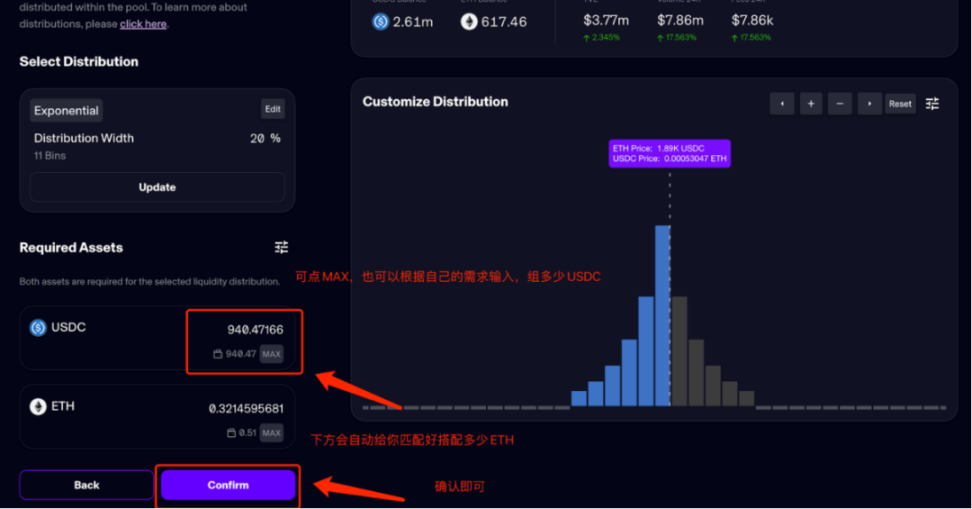
Task: Click the Customize Distribution heading
Action: tap(435, 102)
